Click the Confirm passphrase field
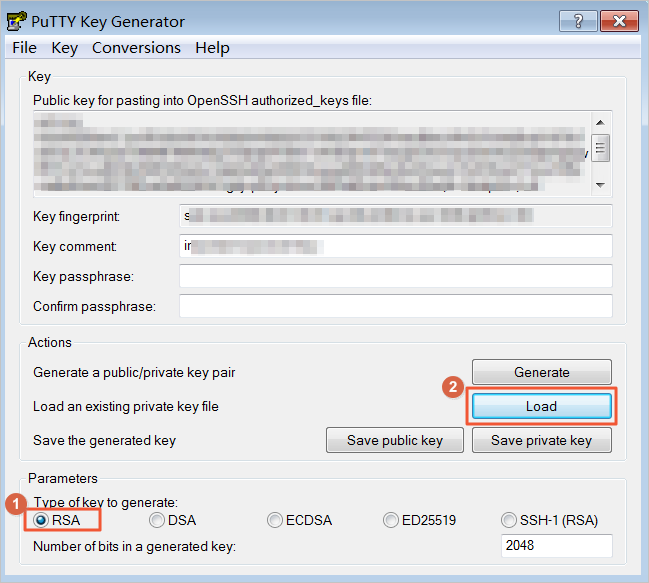The height and width of the screenshot is (583, 649). tap(396, 306)
